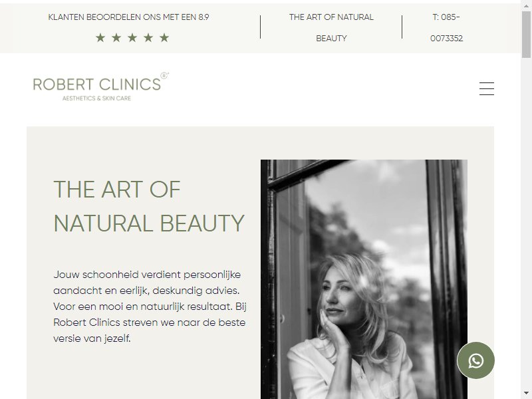Call the phone number T: 085-0073352
Image resolution: width=532 pixels, height=399 pixels.
click(x=446, y=27)
